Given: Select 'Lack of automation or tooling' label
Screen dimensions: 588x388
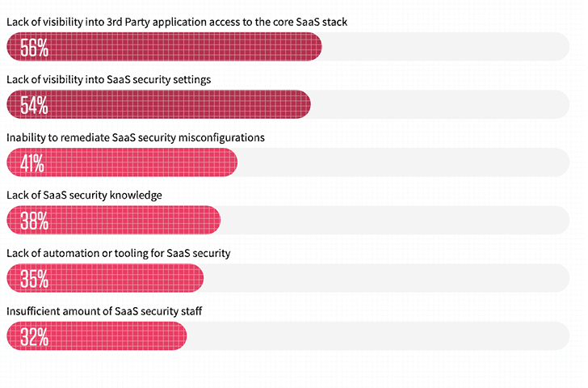Looking at the screenshot, I should [x=119, y=253].
